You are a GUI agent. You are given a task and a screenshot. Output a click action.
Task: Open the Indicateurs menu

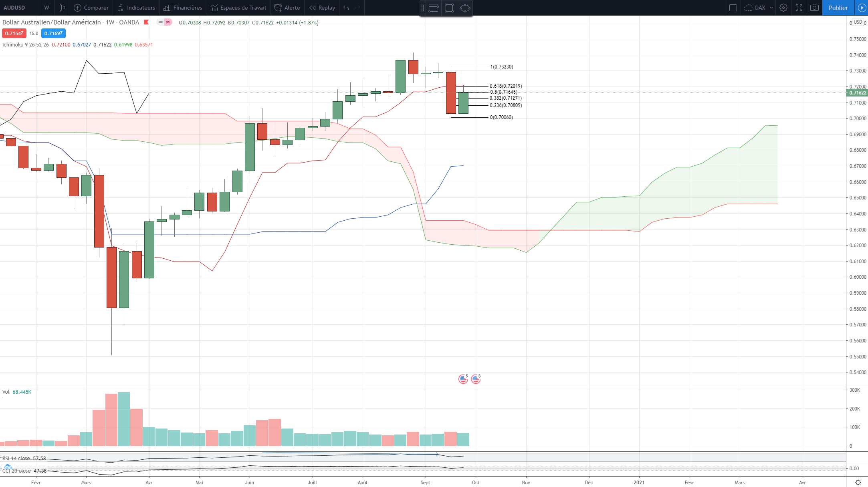coord(137,8)
